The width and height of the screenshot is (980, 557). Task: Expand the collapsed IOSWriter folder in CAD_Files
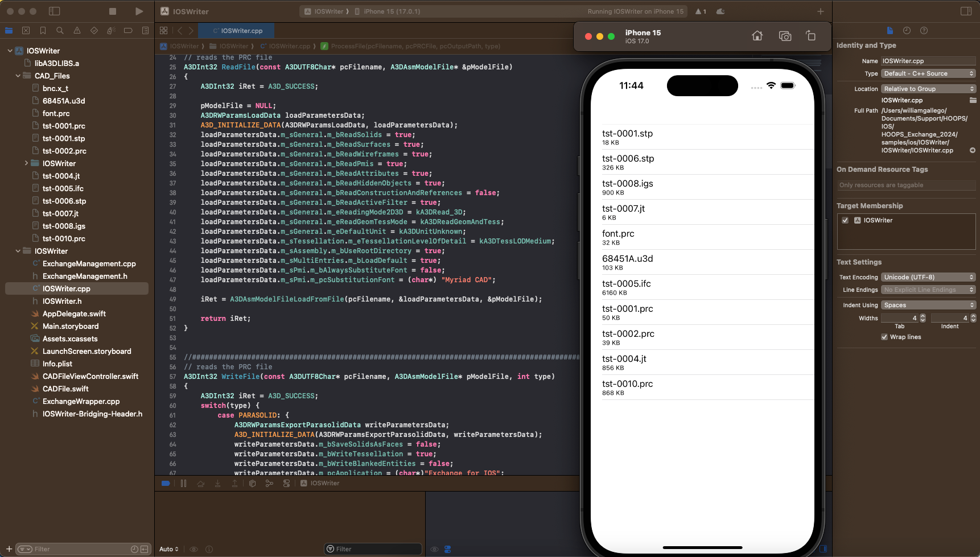[x=26, y=163]
